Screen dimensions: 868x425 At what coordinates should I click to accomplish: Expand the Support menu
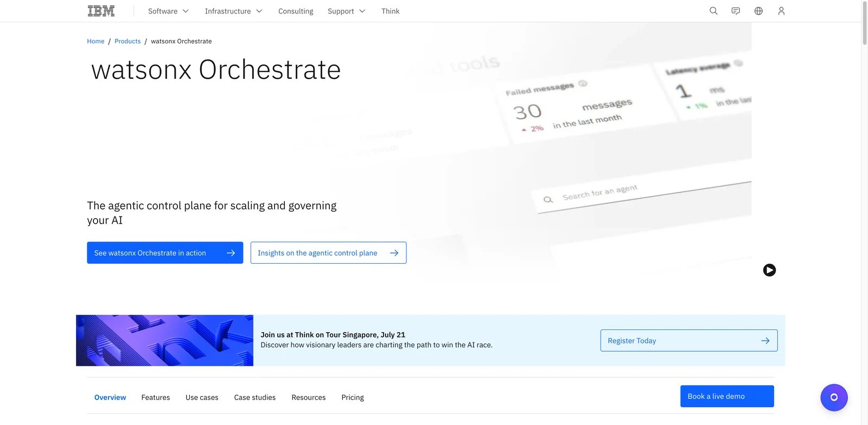pyautogui.click(x=347, y=11)
